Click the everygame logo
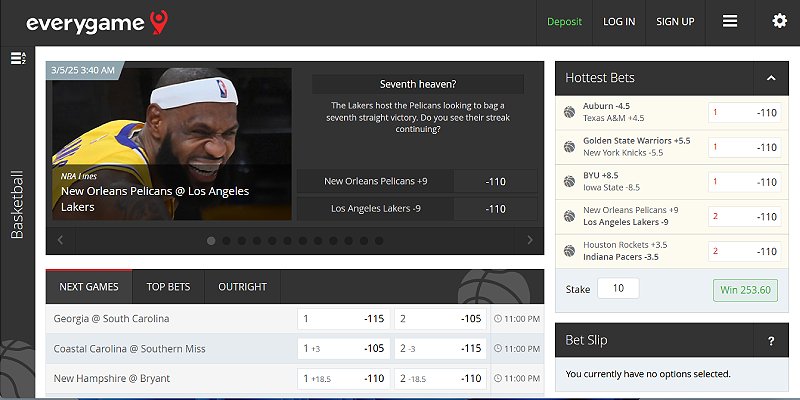Viewport: 800px width, 400px height. (x=97, y=23)
